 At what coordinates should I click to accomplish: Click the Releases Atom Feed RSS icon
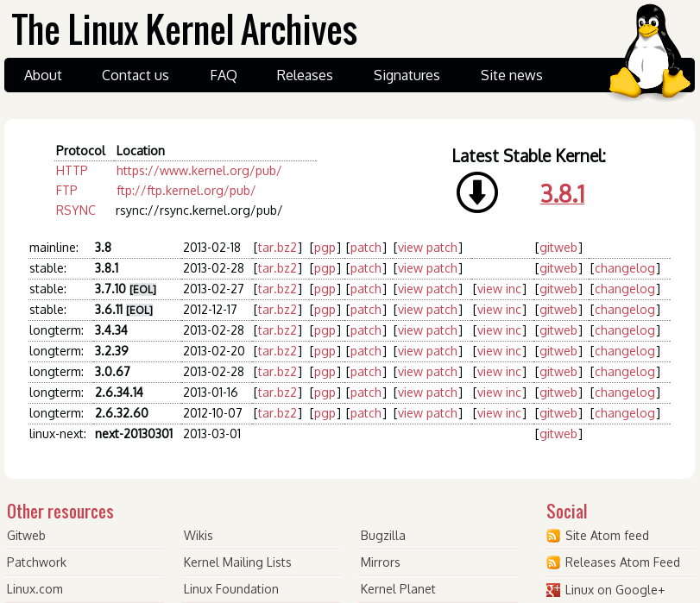[x=553, y=562]
